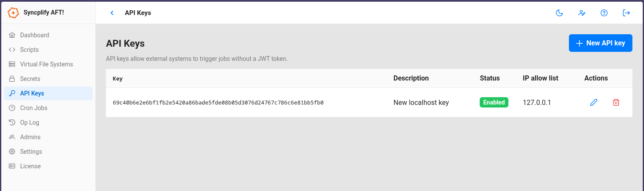
Task: Edit the New localhost key entry
Action: pyautogui.click(x=594, y=102)
